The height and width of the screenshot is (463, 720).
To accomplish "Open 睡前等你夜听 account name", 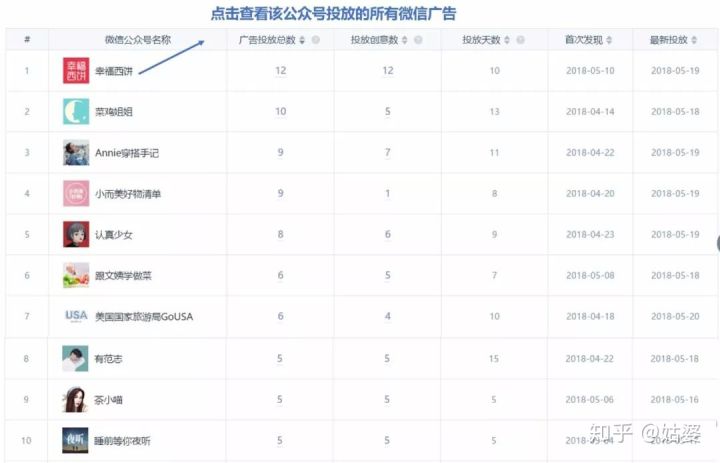I will pos(122,441).
